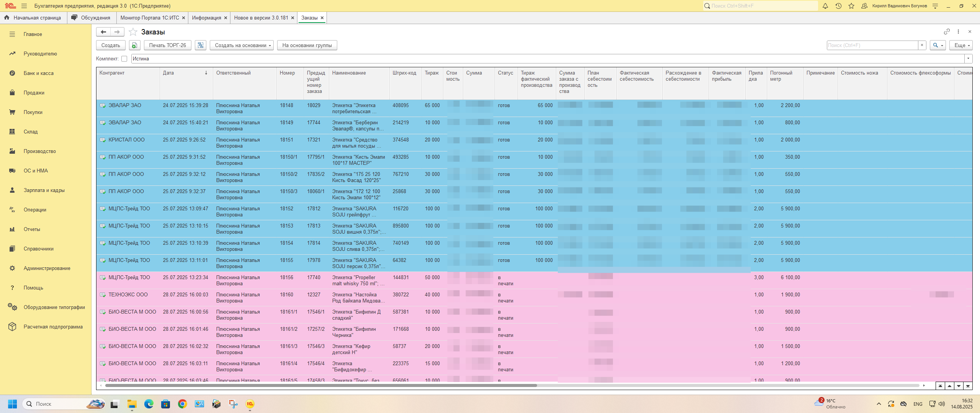The image size is (980, 413).
Task: Toggle the Комплект checkbox
Action: pos(124,59)
